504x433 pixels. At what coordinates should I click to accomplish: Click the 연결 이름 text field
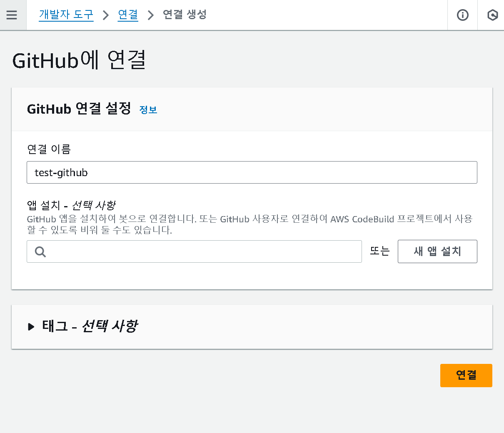[x=252, y=172]
